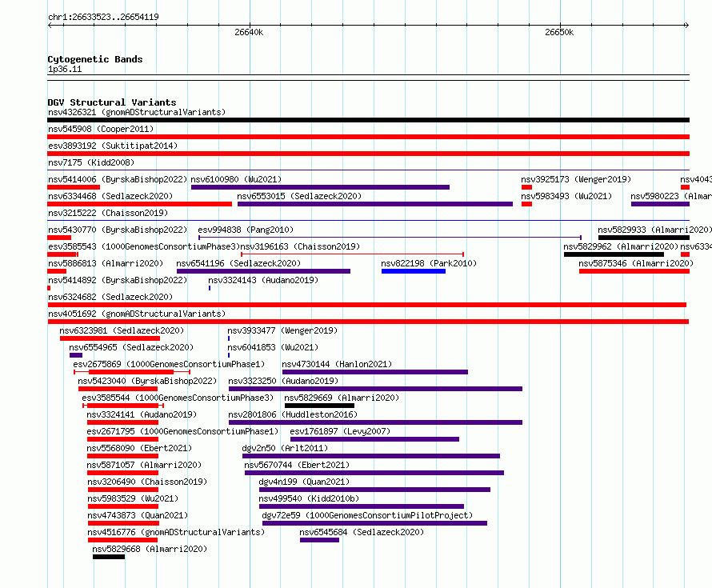Viewport: 712px width, 588px height.
Task: Open esv3585543 1000GenomesConsortiumPhase3 label
Action: coord(144,246)
